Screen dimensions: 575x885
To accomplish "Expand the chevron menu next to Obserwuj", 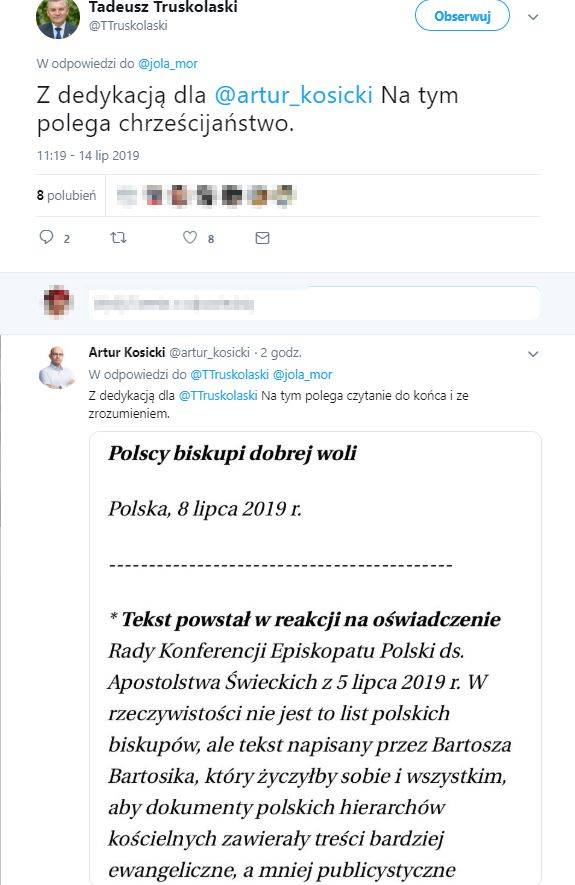I will point(533,17).
